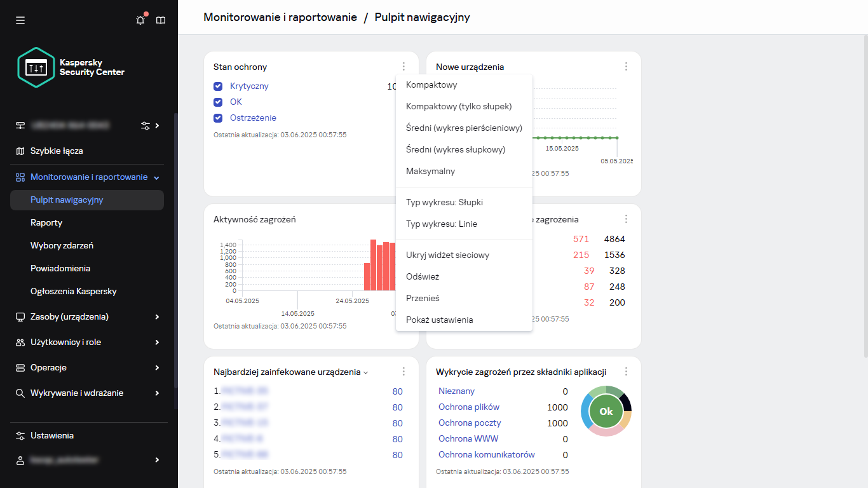Open Najbardziej zainfekowane urządzenia dropdown
This screenshot has width=868, height=488.
(x=367, y=372)
